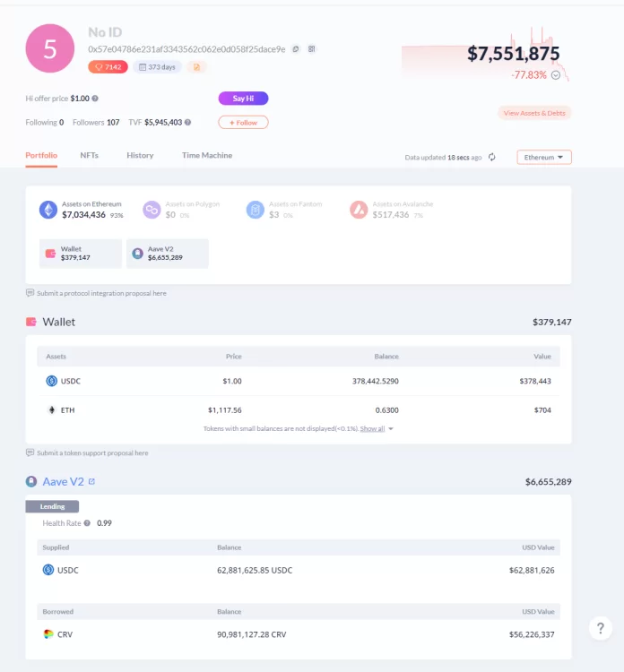Open the Ethereum chain dropdown
The height and width of the screenshot is (672, 624).
pos(544,158)
